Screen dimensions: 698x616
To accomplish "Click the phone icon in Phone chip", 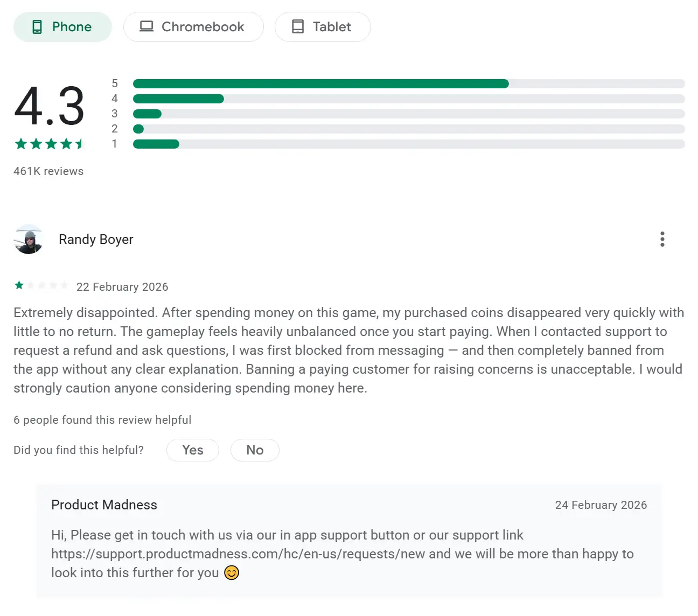I will coord(37,27).
